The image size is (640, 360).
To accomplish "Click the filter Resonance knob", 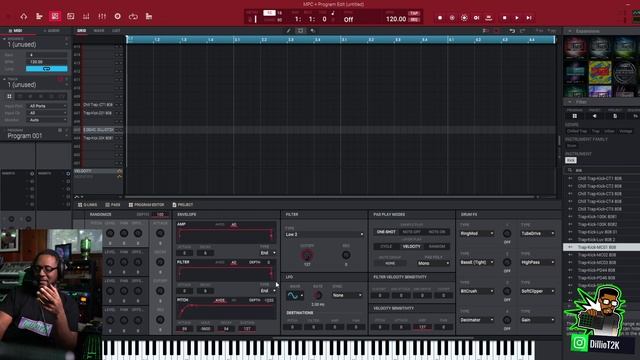I will [x=346, y=256].
